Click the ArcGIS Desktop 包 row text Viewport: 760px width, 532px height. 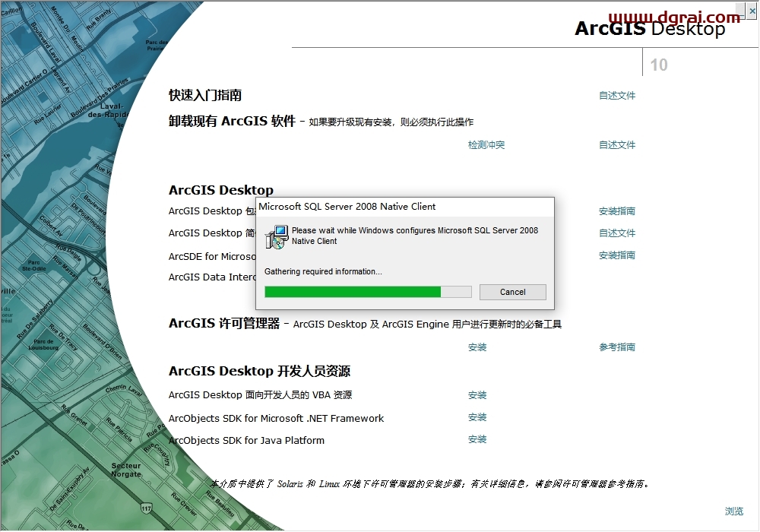pos(212,211)
